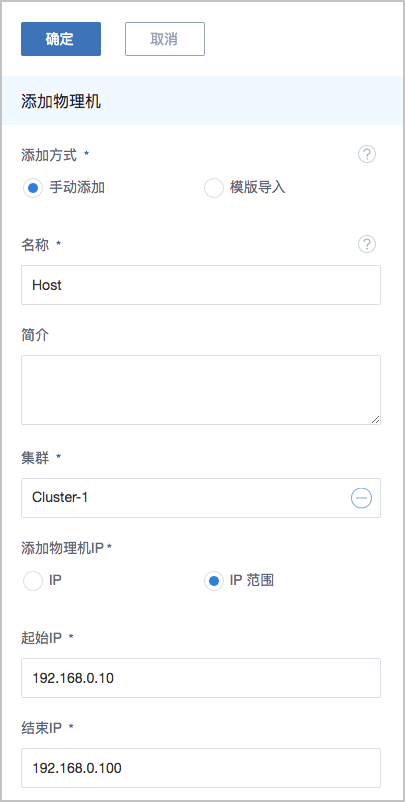This screenshot has height=802, width=405.
Task: Click the 起始IP label text
Action: (41, 638)
